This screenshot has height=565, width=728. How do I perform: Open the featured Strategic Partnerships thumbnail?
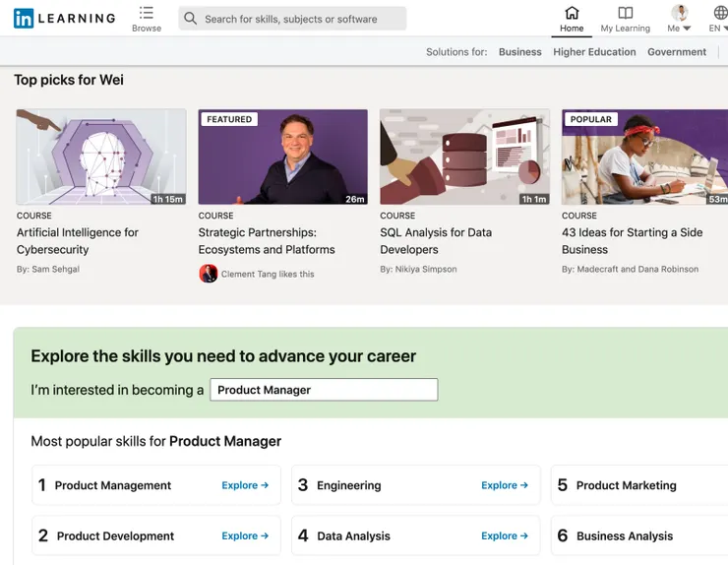coord(282,157)
